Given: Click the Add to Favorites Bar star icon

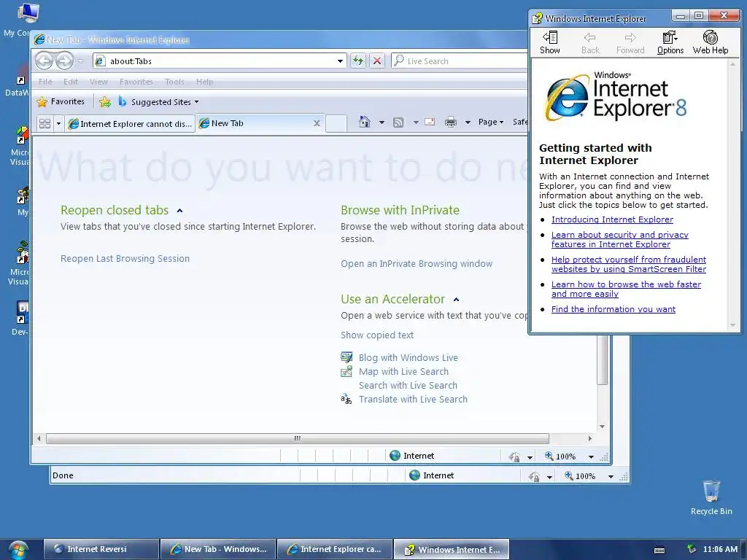Looking at the screenshot, I should click(105, 102).
